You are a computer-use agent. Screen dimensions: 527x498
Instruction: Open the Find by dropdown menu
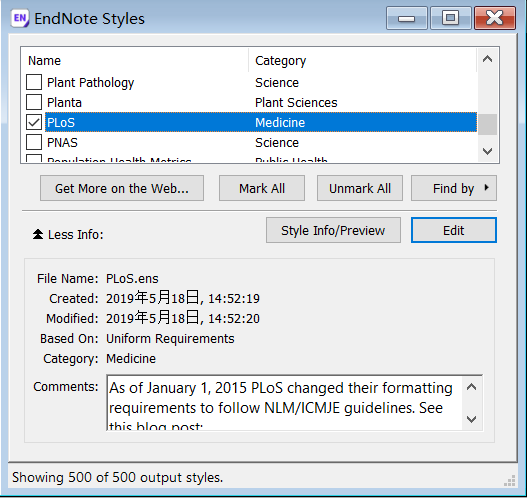coord(454,188)
